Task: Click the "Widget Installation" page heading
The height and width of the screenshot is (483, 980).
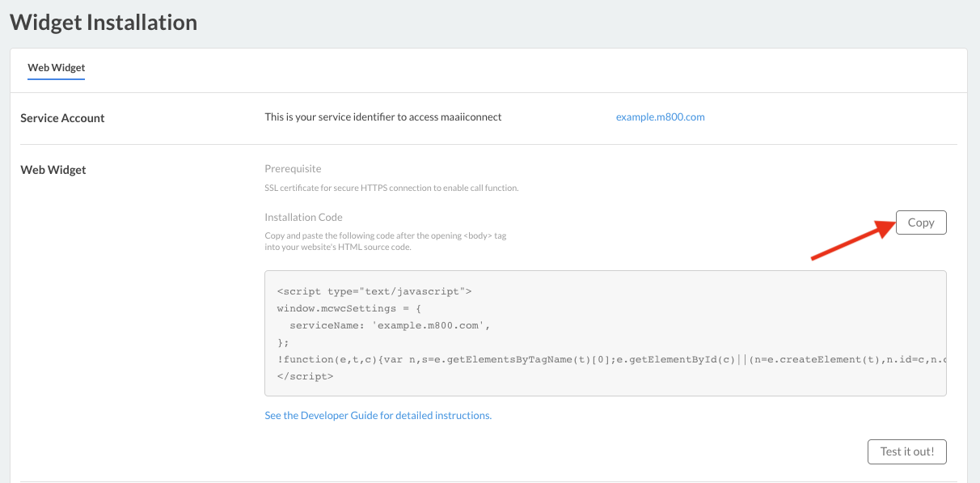Action: click(103, 22)
